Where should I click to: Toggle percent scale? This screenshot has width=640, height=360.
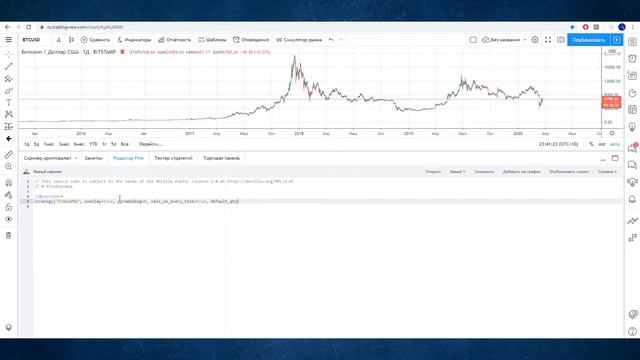coord(591,144)
